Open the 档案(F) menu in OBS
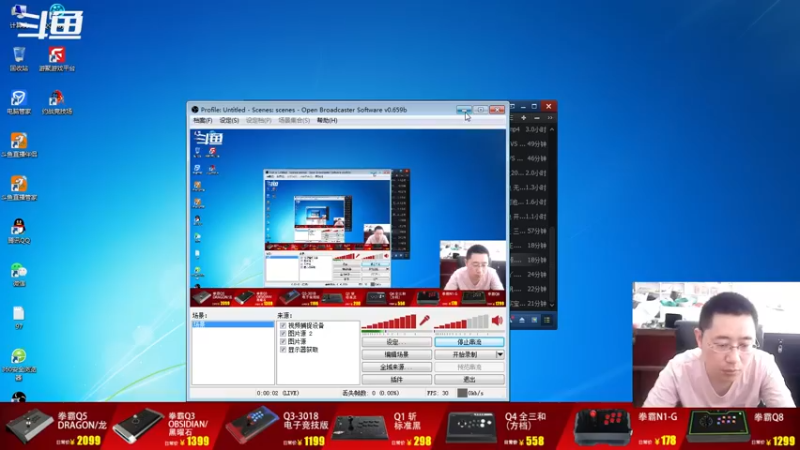Image resolution: width=800 pixels, height=450 pixels. pyautogui.click(x=203, y=120)
